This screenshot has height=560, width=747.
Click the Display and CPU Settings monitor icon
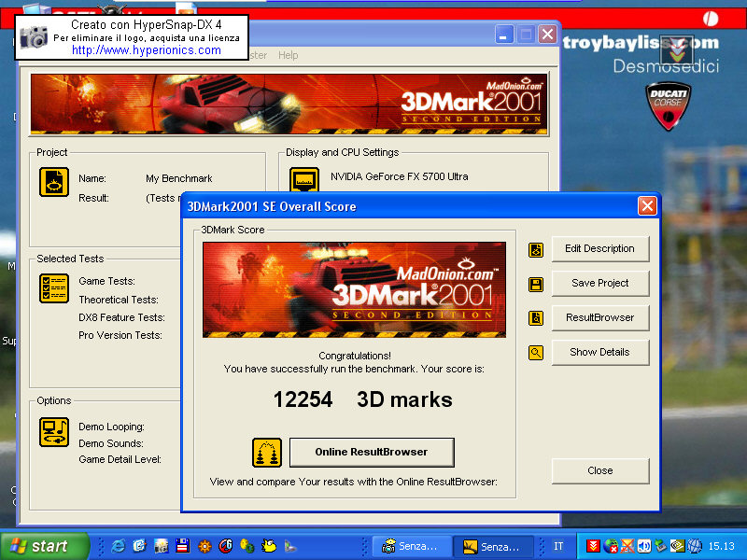click(304, 179)
